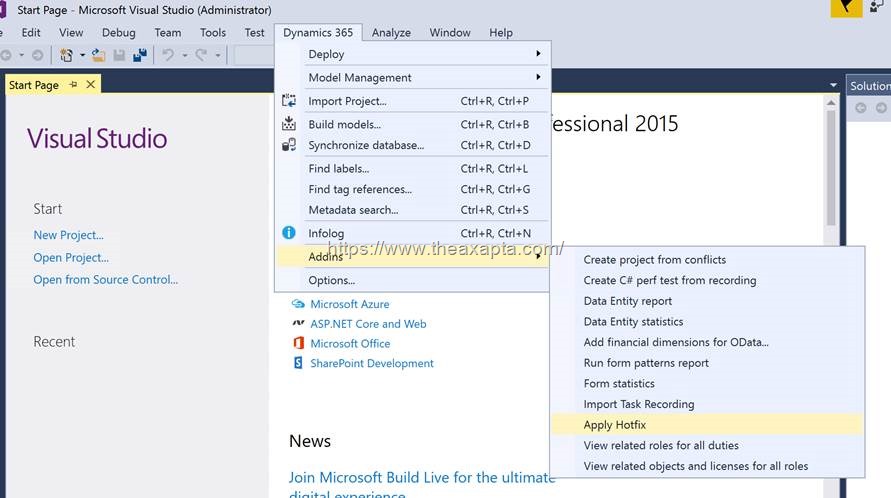Click the New Project link
The image size is (891, 498).
(x=68, y=235)
